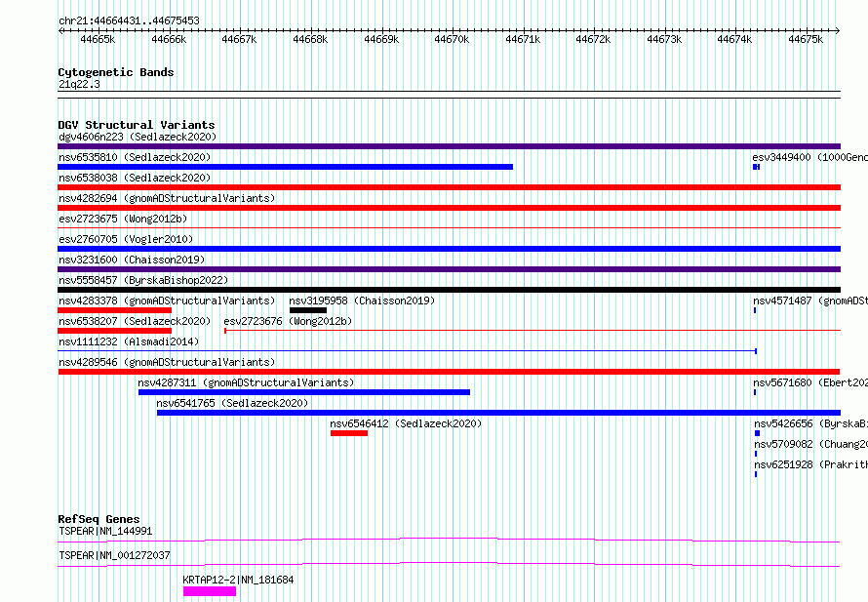
Task: Select nsv5426656 small blue marker
Action: tap(757, 433)
